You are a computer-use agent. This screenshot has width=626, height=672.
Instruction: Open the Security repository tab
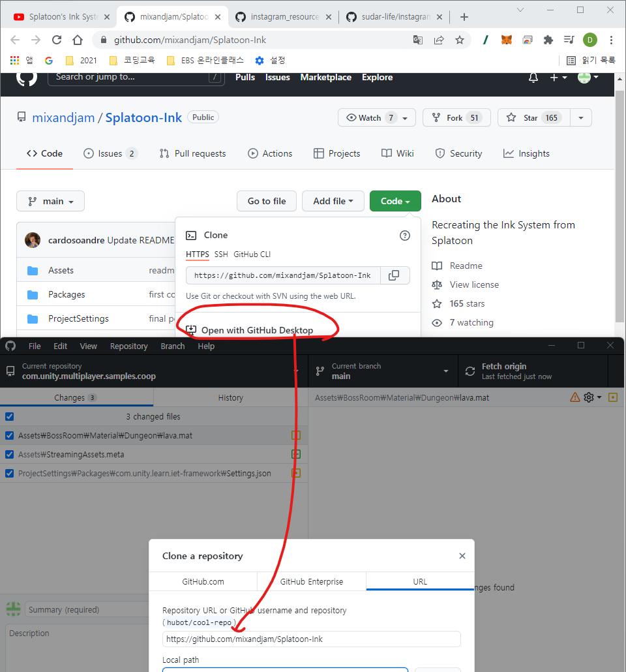458,153
